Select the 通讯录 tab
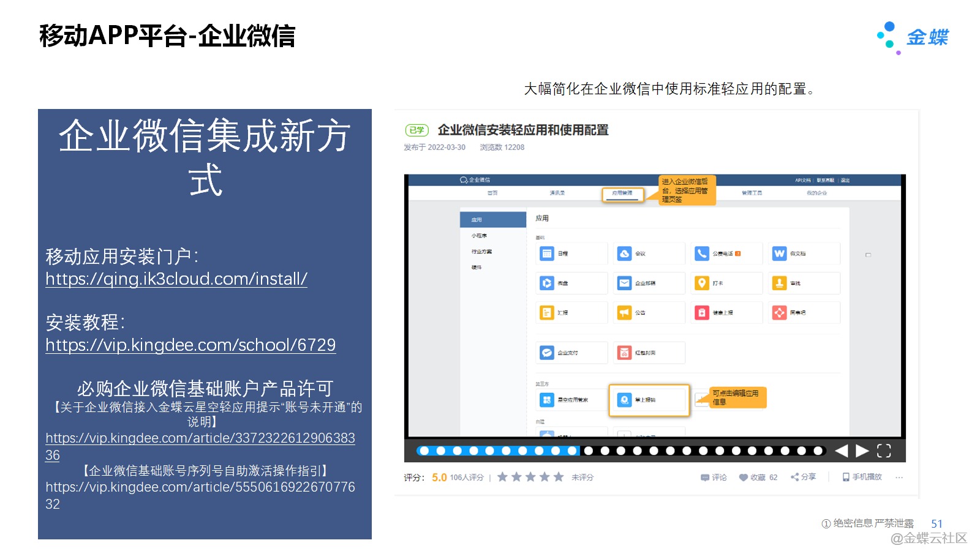 pyautogui.click(x=557, y=193)
